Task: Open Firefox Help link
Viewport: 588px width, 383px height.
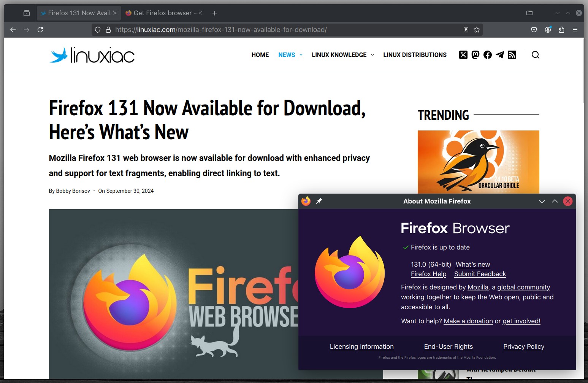Action: click(x=428, y=274)
